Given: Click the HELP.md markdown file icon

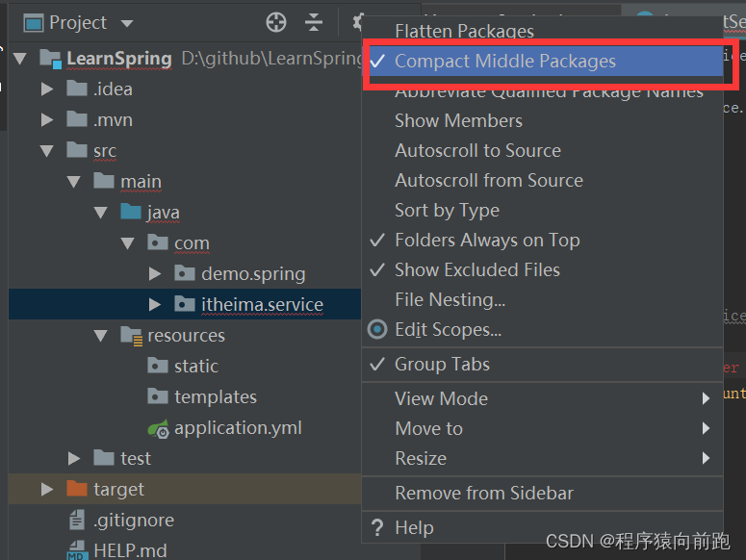Looking at the screenshot, I should click(76, 550).
